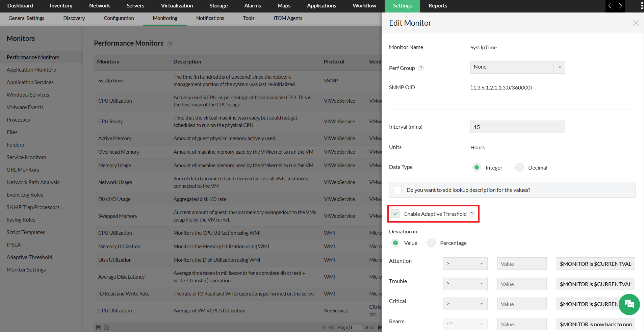Click help icon beside Enable Adaptive Threshold

point(472,214)
